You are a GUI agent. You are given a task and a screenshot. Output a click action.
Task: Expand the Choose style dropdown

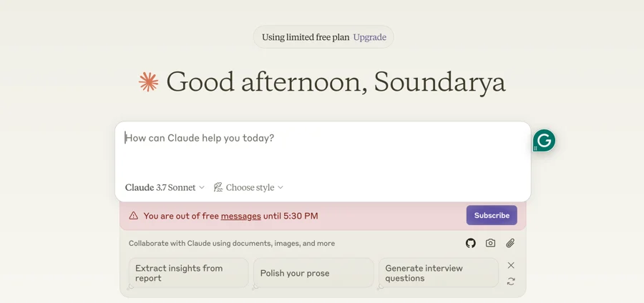[x=248, y=187]
